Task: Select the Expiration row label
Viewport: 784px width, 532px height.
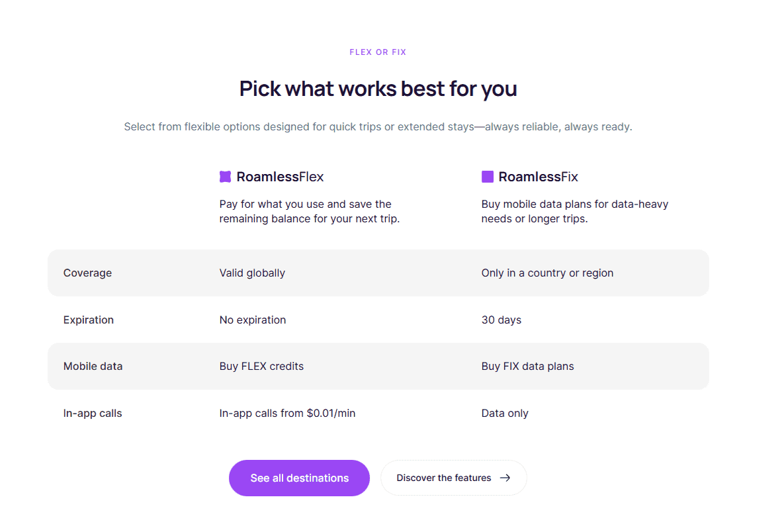Action: pyautogui.click(x=89, y=320)
